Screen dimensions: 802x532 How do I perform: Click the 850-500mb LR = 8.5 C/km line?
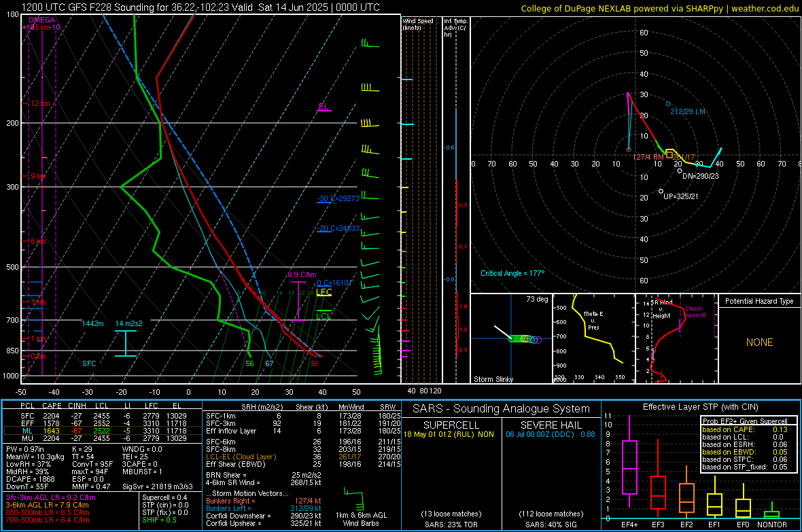(48, 512)
